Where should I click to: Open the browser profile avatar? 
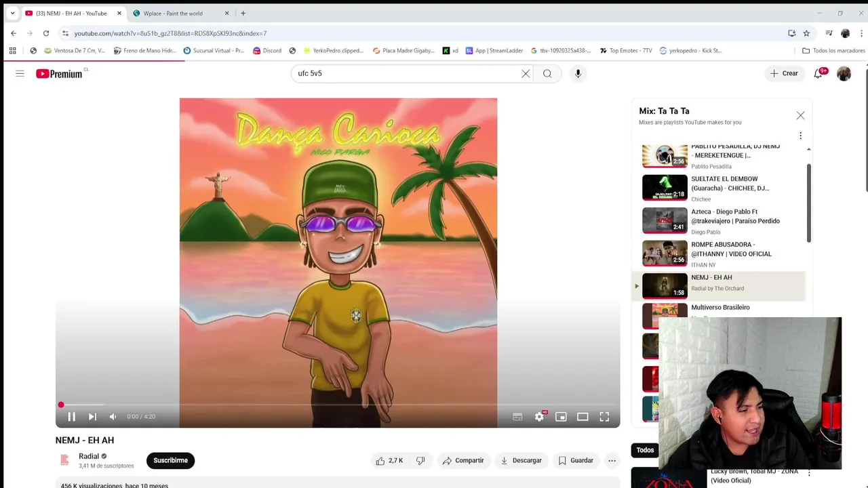click(845, 33)
